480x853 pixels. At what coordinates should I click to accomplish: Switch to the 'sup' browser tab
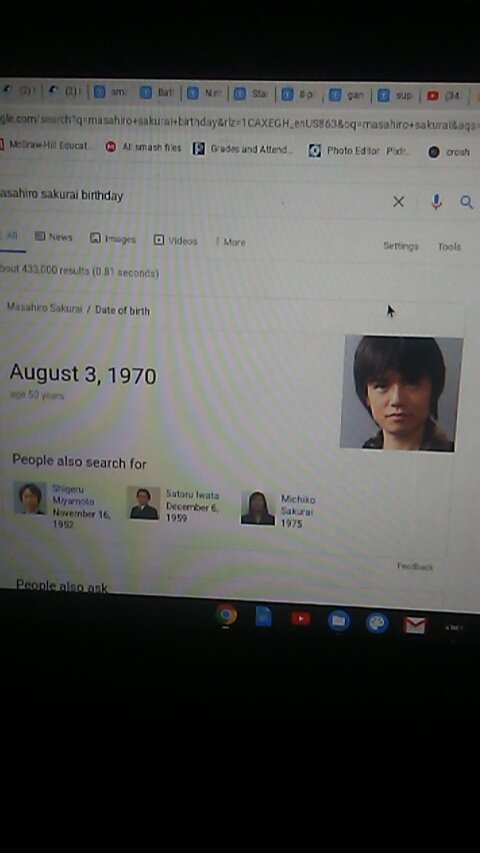396,96
